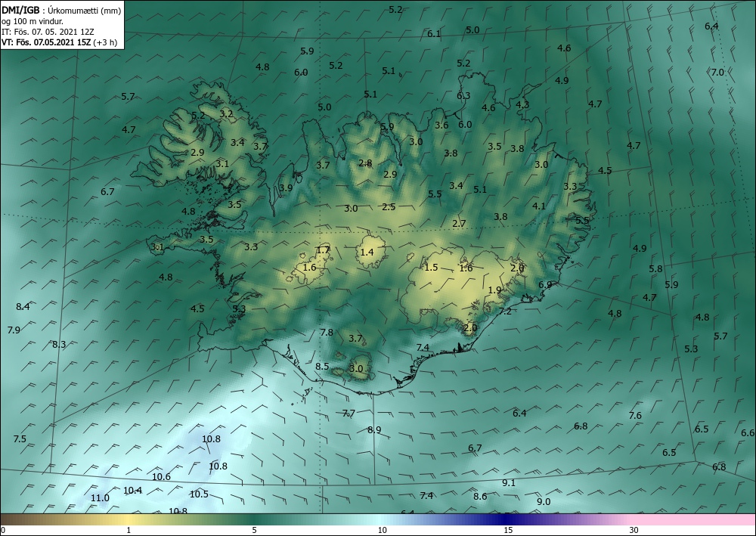Click the '5' label on color scale
Image resolution: width=756 pixels, height=536 pixels.
click(x=254, y=530)
